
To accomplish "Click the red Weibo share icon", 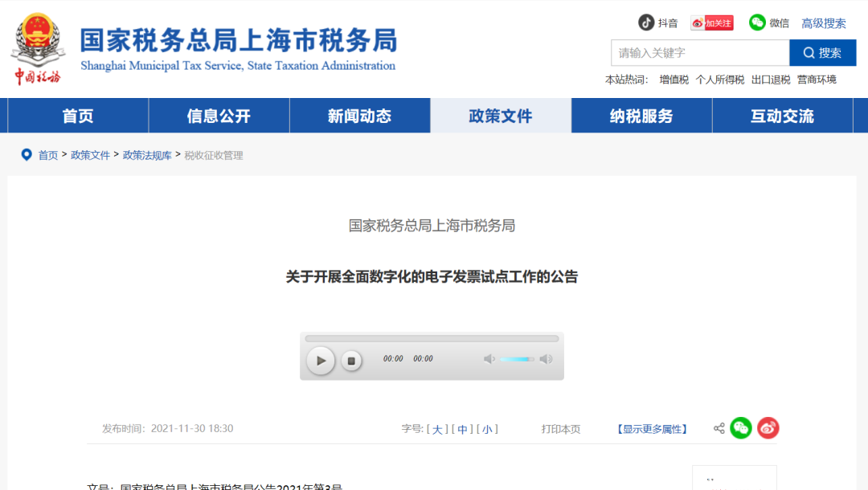I will pos(768,428).
